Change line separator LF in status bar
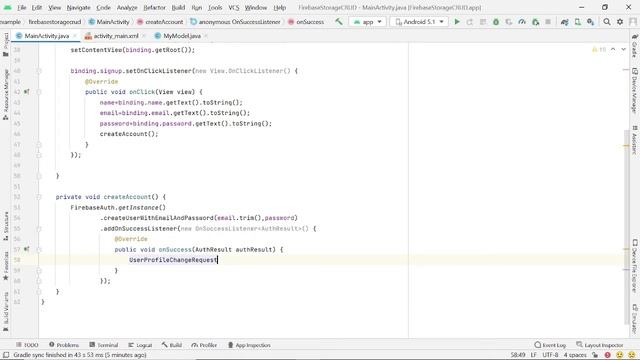 pos(533,355)
